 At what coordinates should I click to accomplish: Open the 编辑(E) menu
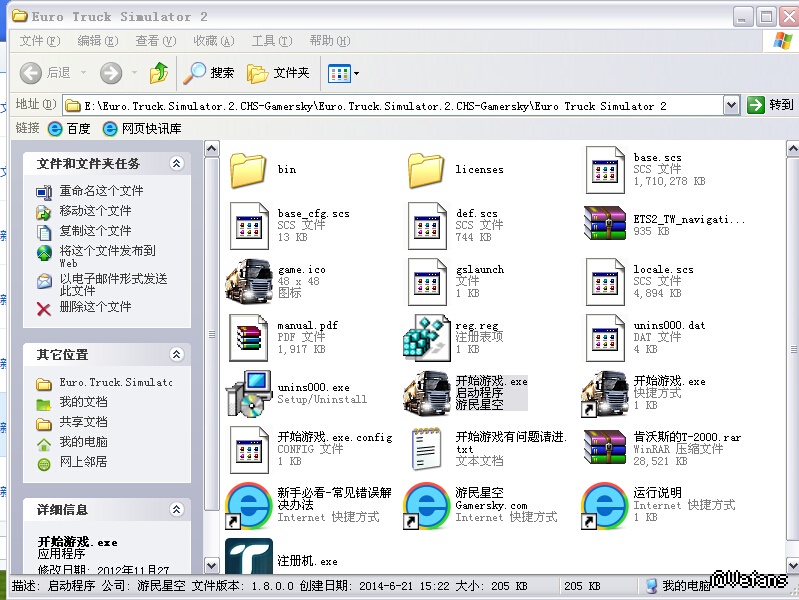point(98,41)
